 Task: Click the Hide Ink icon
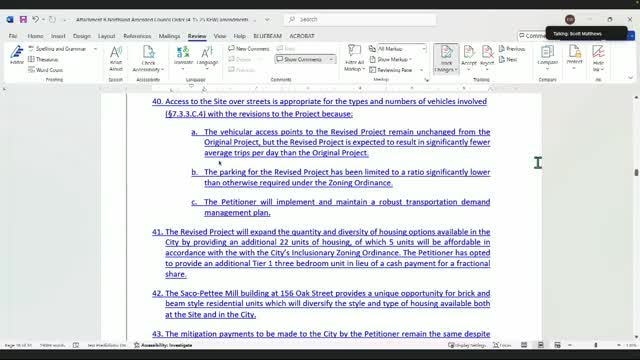pyautogui.click(x=598, y=58)
